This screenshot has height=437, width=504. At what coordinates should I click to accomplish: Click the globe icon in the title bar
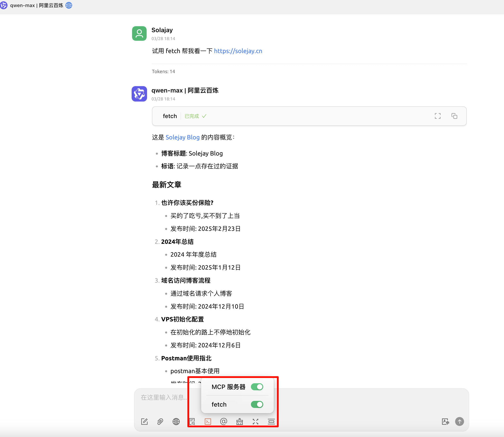click(x=69, y=5)
